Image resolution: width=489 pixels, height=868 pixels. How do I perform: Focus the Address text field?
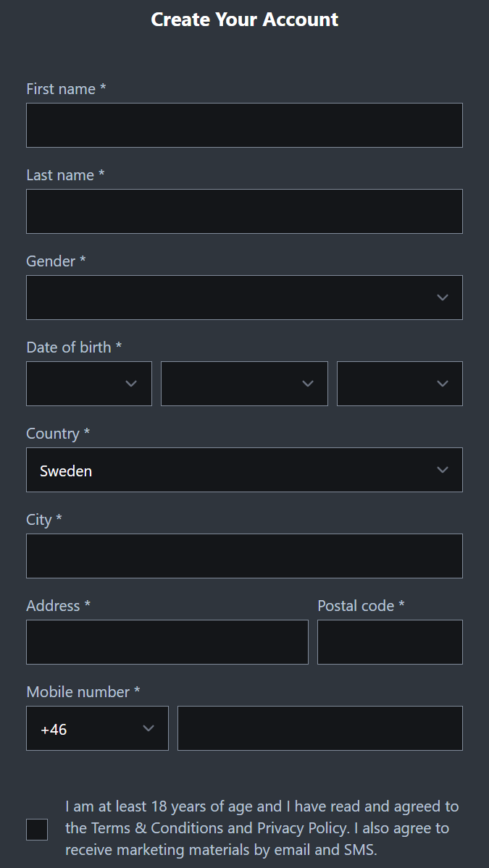coord(167,642)
